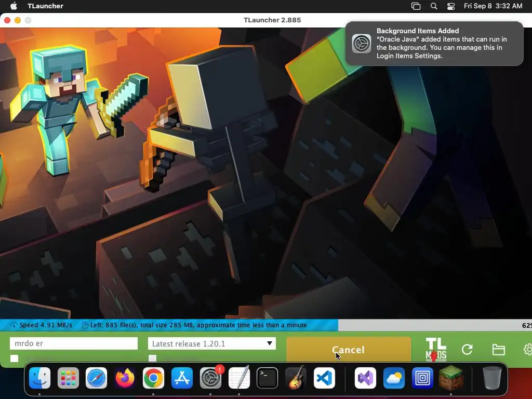Screen dimensions: 532x399
Task: Toggle the checkbox below the username field
Action: (x=14, y=358)
